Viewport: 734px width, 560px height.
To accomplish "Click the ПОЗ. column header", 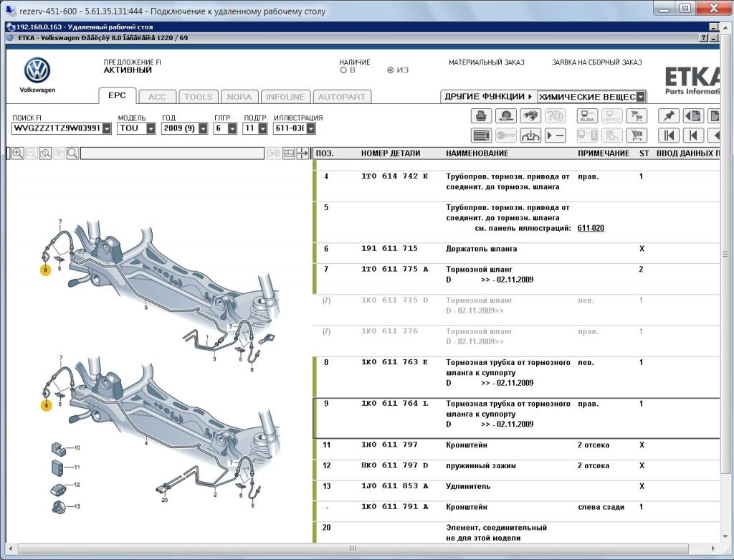I will click(325, 153).
